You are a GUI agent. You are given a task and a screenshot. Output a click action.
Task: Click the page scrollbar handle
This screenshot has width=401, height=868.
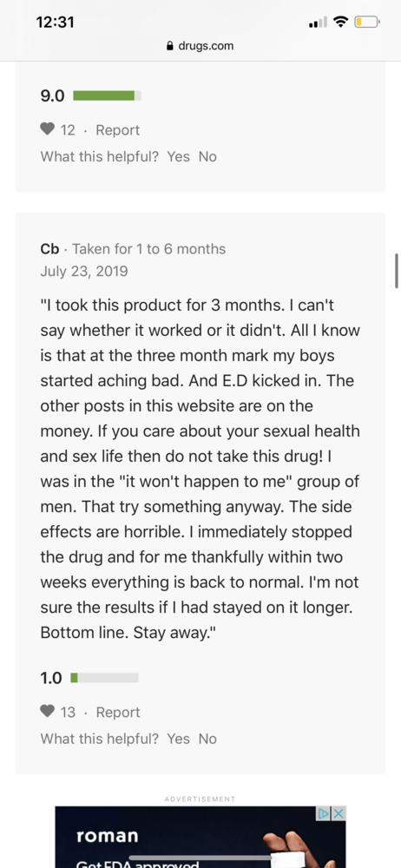pyautogui.click(x=397, y=271)
